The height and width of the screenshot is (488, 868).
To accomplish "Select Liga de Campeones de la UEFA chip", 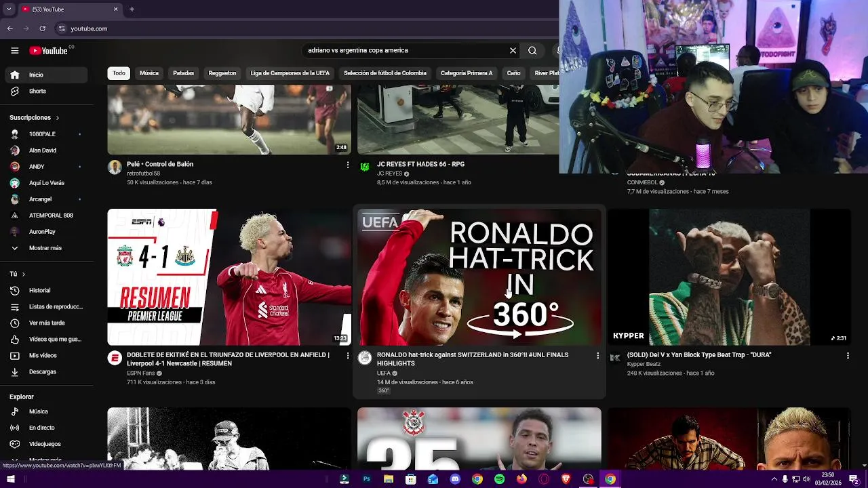I will click(x=290, y=73).
